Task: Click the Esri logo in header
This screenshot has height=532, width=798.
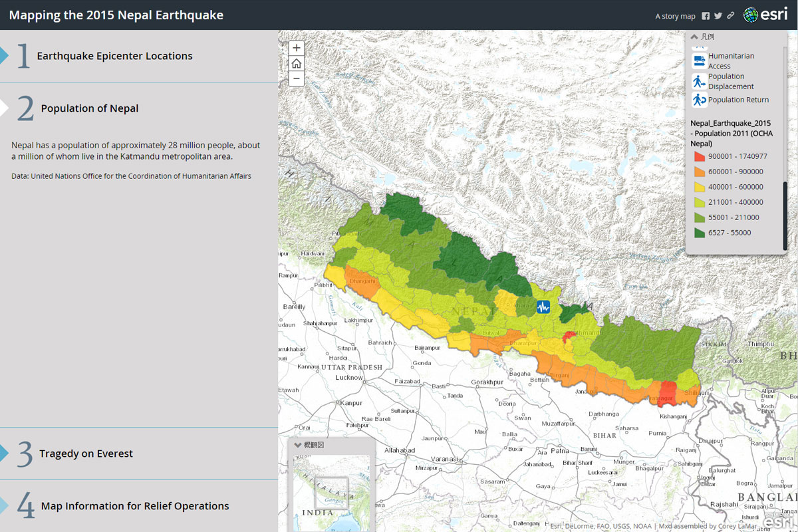Action: (x=765, y=15)
